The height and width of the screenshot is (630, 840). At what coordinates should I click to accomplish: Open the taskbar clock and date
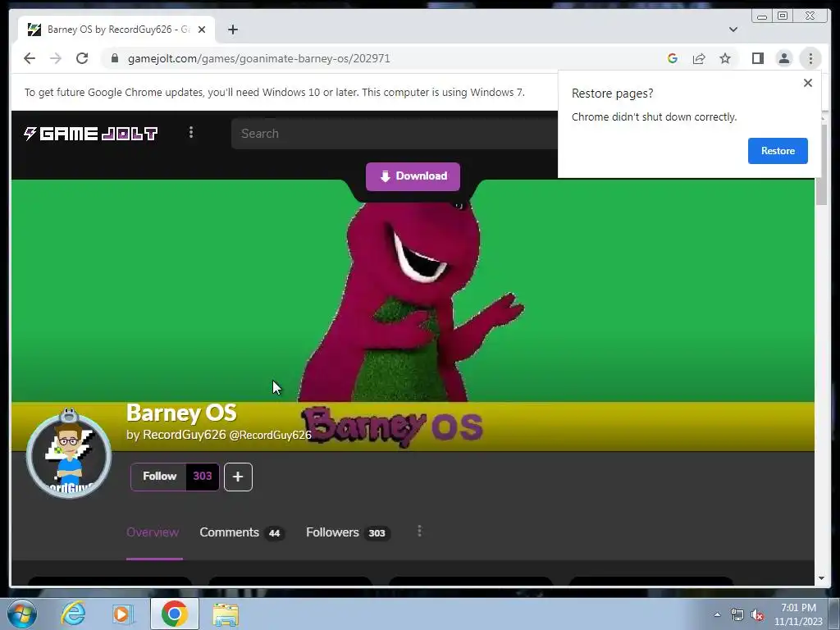click(798, 614)
